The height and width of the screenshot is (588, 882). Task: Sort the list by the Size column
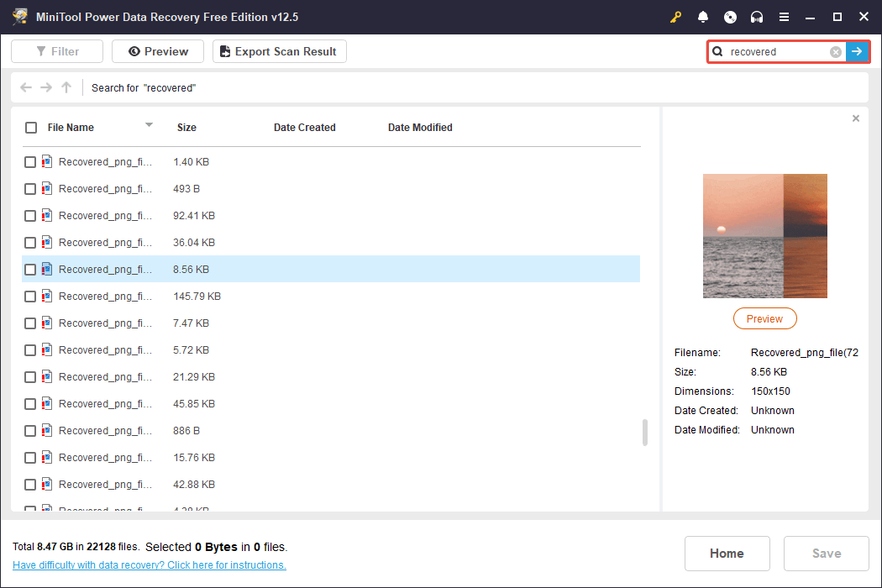coord(186,128)
